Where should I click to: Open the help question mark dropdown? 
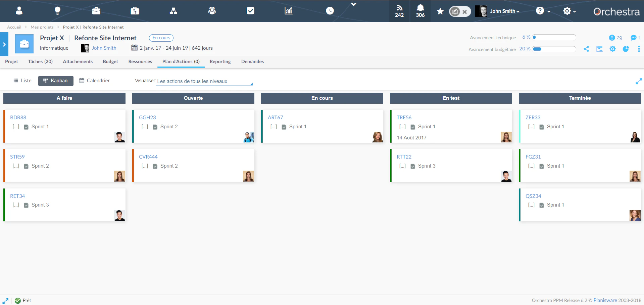pos(543,11)
